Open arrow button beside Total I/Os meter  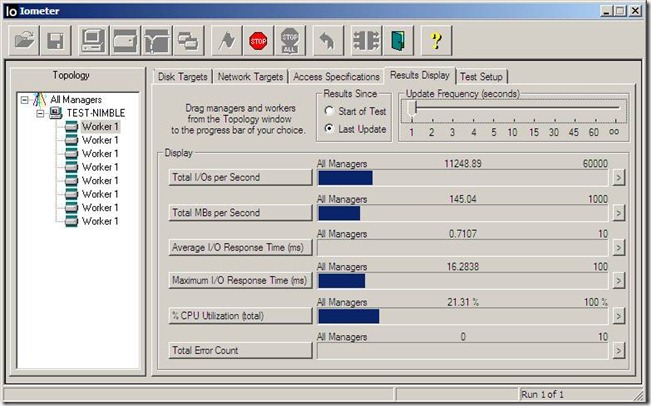click(x=618, y=178)
